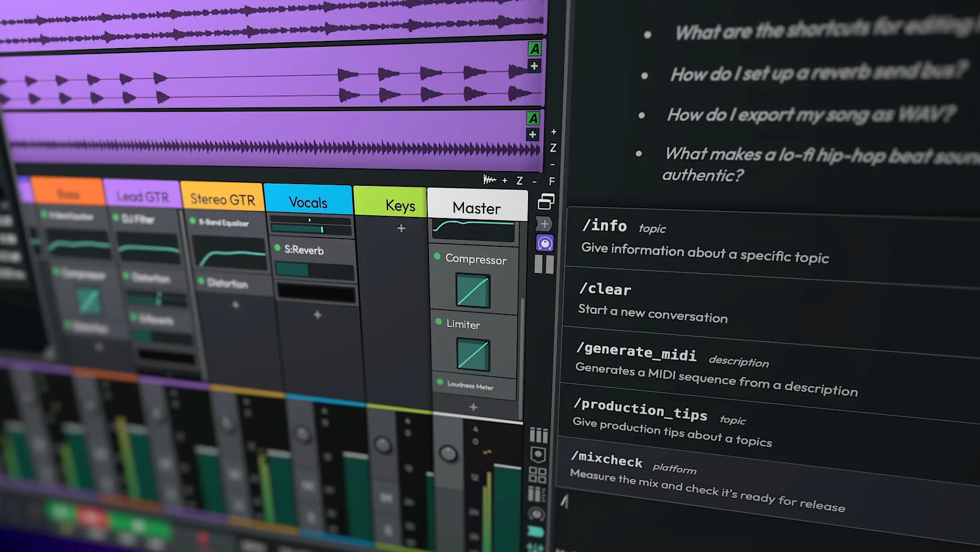This screenshot has height=552, width=980.
Task: Add a plugin below the Master Loudness Meter
Action: [x=473, y=407]
